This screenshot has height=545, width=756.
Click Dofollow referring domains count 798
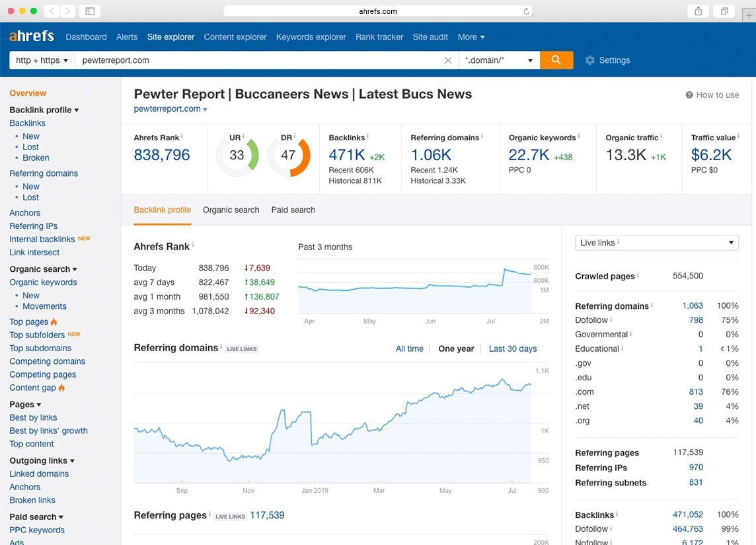click(x=696, y=319)
